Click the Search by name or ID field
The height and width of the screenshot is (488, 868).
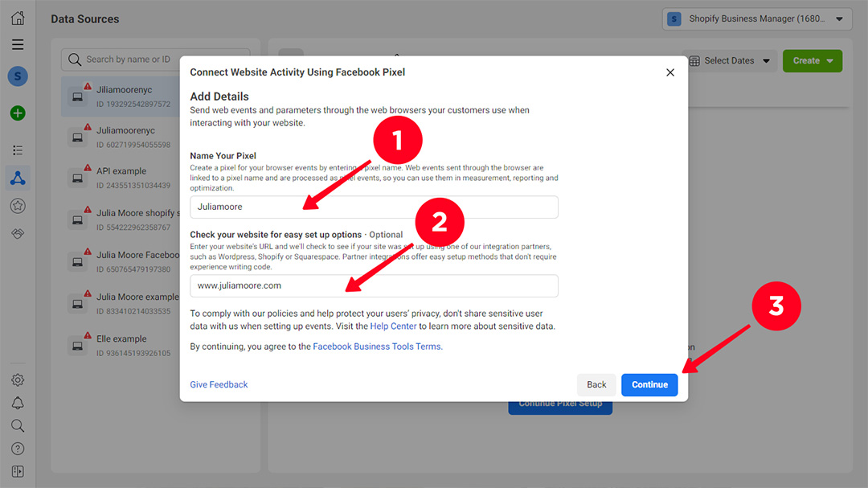pyautogui.click(x=156, y=59)
